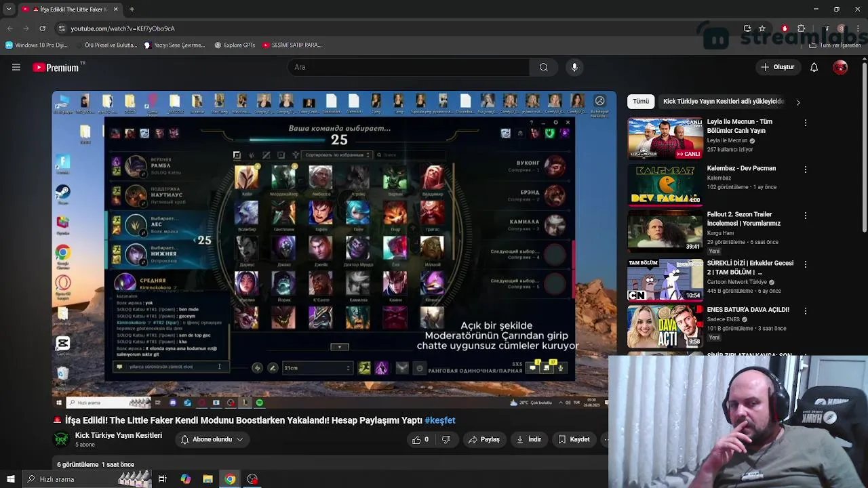
Task: Open the YouTube guide hamburger menu
Action: [16, 67]
